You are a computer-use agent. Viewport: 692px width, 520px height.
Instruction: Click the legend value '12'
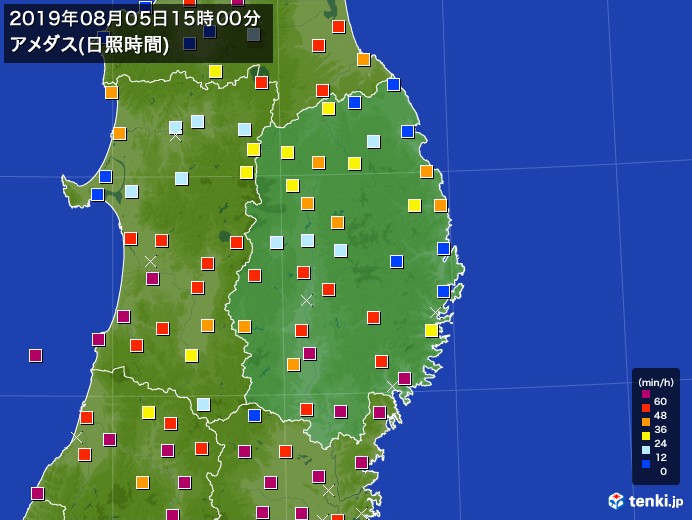660,457
